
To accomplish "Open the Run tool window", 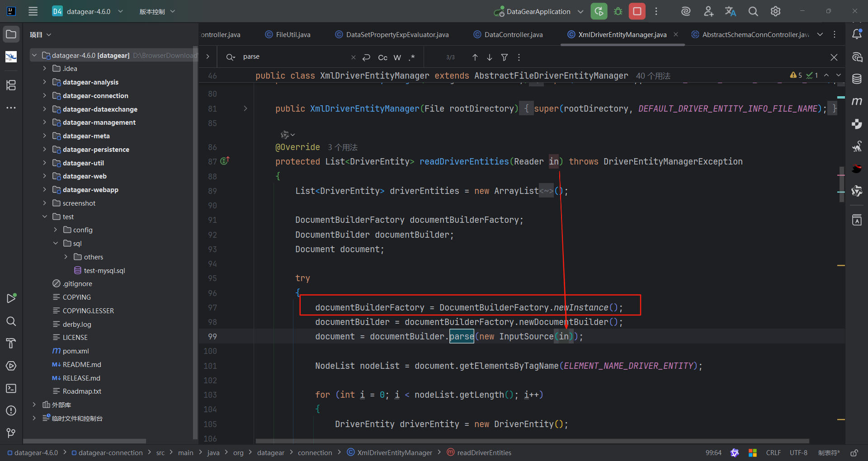I will (x=11, y=298).
